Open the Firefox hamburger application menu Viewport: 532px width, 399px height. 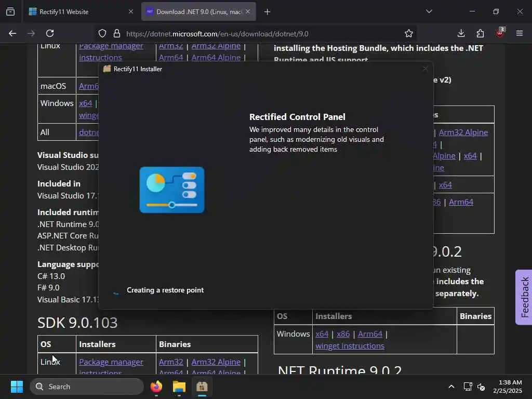(519, 33)
